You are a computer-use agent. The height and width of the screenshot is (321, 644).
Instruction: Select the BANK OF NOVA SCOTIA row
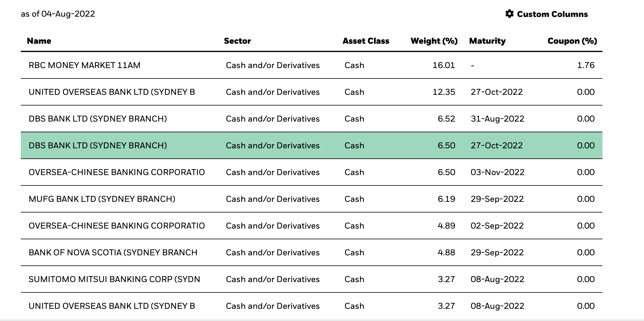click(x=312, y=253)
